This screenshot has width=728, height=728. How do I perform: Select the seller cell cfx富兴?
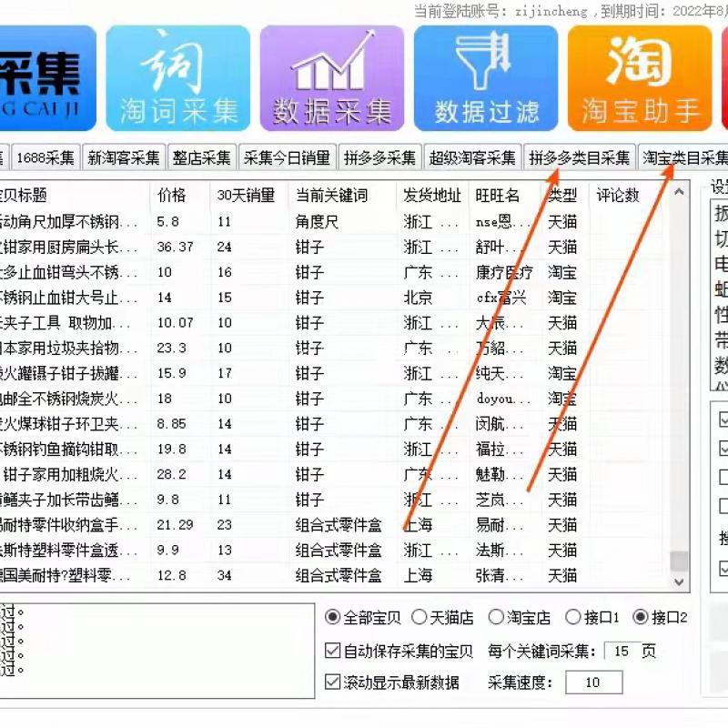tap(501, 298)
